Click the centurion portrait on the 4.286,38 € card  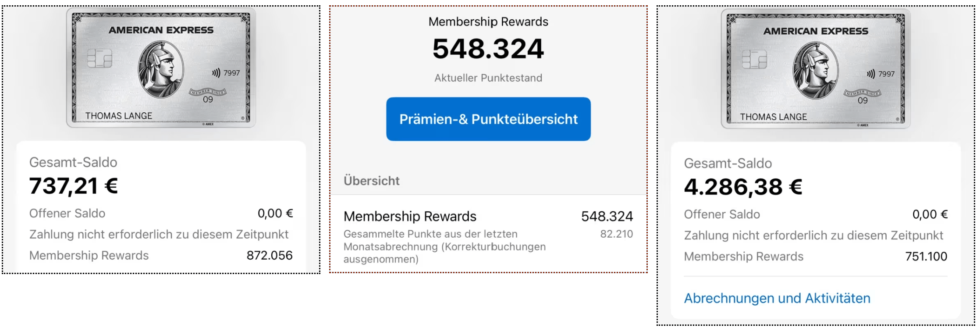(815, 70)
